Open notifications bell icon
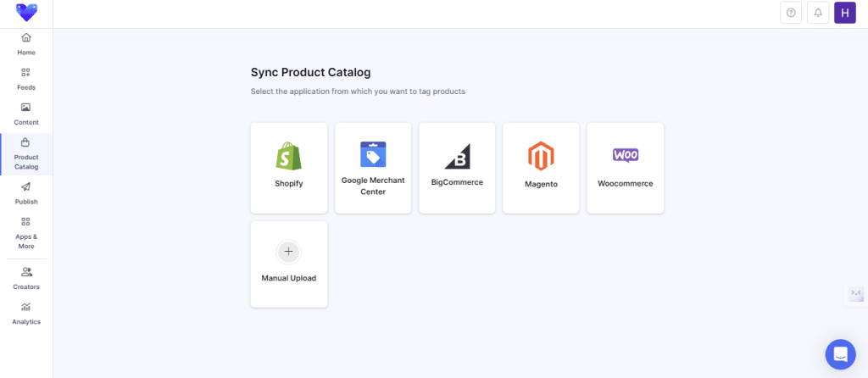The height and width of the screenshot is (378, 868). click(x=818, y=13)
